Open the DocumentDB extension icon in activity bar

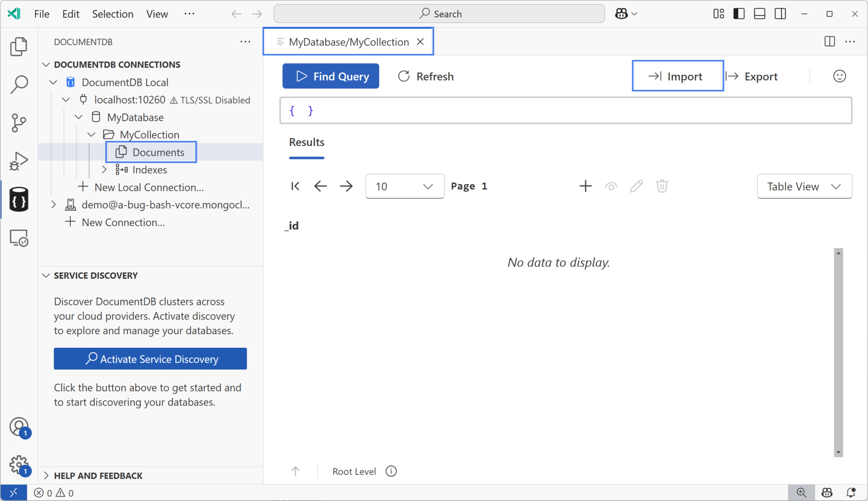tap(18, 199)
